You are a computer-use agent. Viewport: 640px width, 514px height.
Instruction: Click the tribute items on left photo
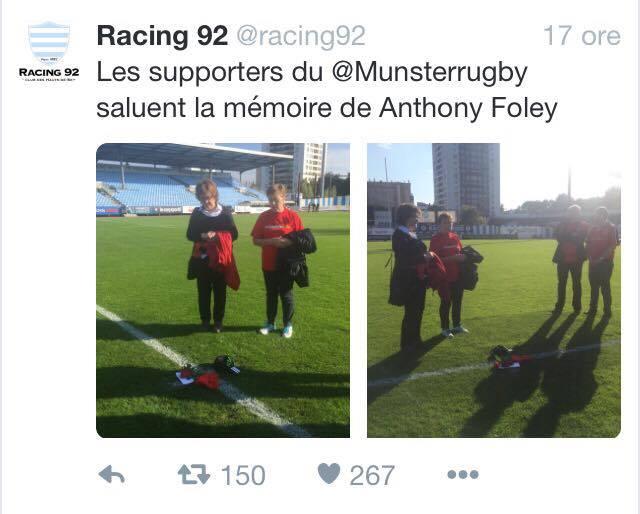click(x=208, y=372)
